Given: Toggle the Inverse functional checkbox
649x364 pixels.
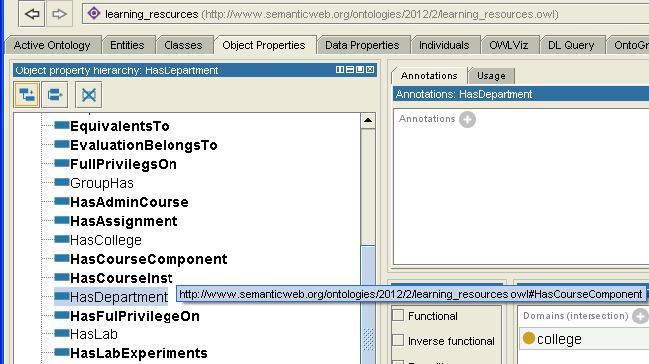Looking at the screenshot, I should point(398,340).
